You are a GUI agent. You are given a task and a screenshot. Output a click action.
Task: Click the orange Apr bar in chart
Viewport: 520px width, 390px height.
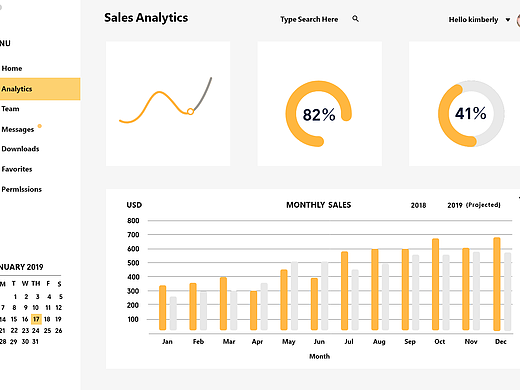pos(253,310)
